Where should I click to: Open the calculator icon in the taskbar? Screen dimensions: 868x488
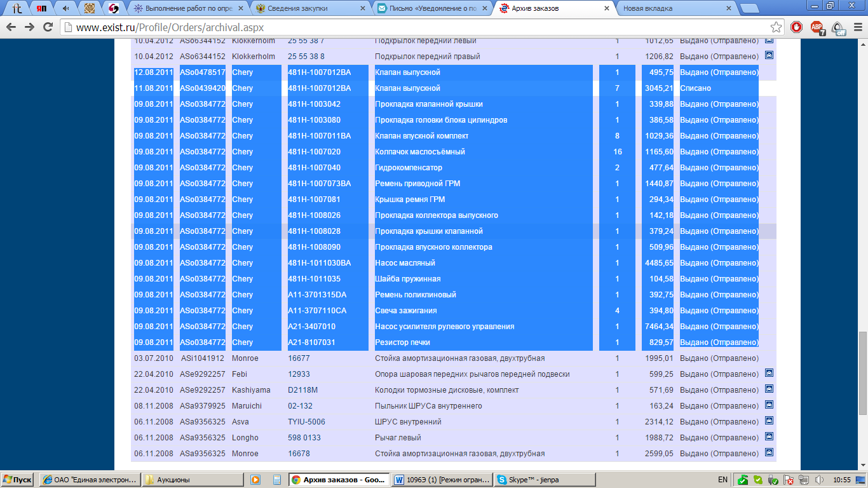(x=277, y=480)
